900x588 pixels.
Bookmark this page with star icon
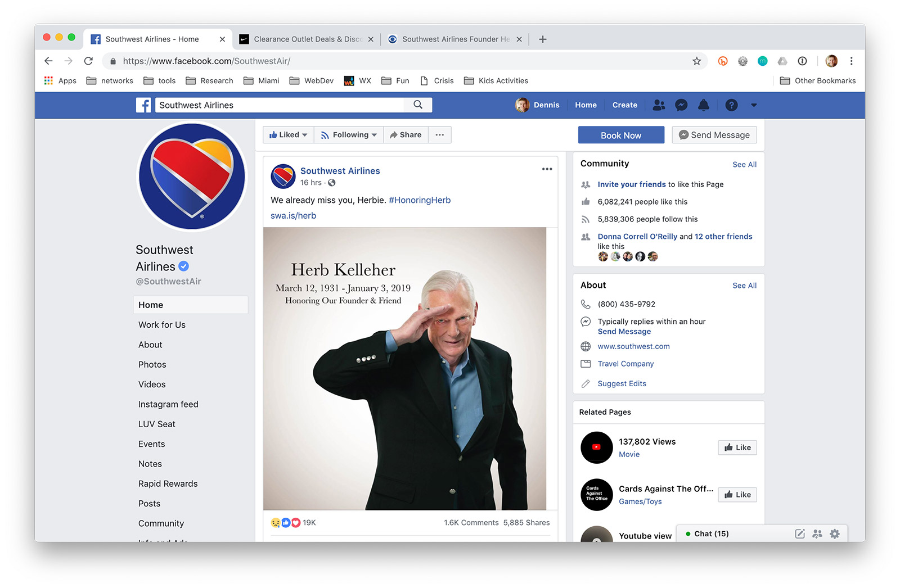pos(696,61)
